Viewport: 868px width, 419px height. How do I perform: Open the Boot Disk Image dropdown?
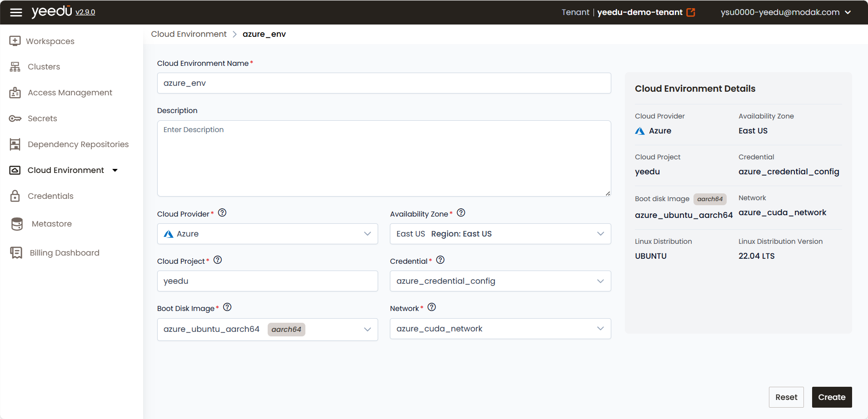[x=268, y=329]
